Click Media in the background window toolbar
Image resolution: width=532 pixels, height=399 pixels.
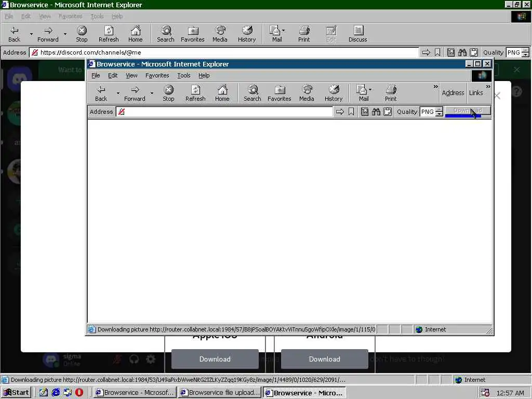click(220, 34)
